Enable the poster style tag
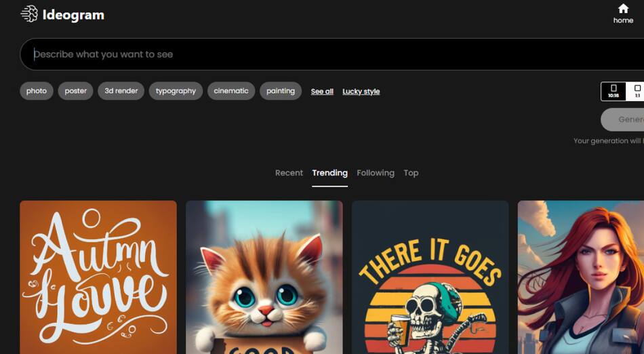644x354 pixels. 75,91
